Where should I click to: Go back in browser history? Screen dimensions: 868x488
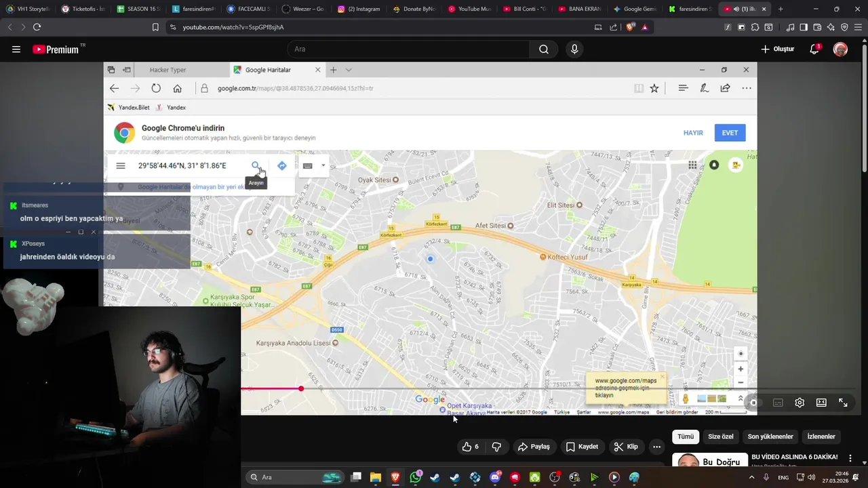(x=9, y=27)
